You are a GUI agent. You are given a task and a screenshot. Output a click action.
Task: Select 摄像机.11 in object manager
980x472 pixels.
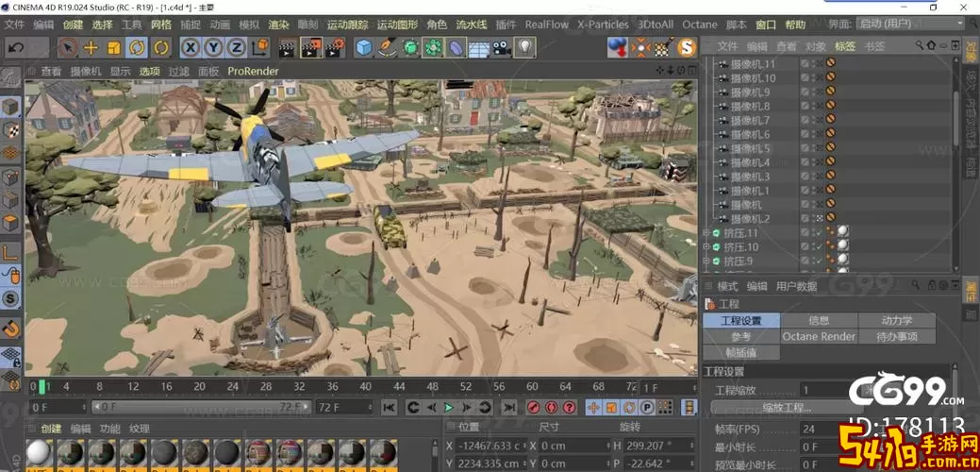pos(753,64)
